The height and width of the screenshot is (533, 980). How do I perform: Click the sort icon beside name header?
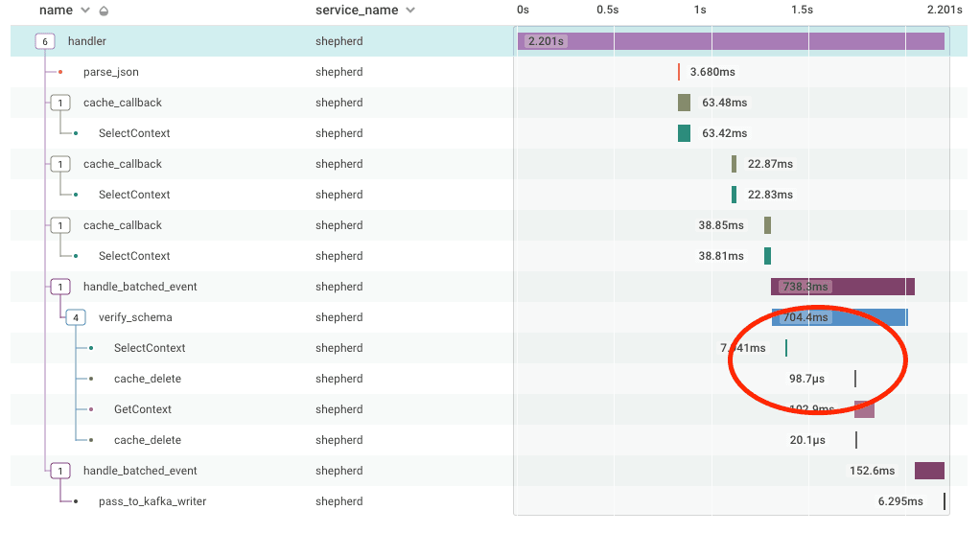(104, 11)
